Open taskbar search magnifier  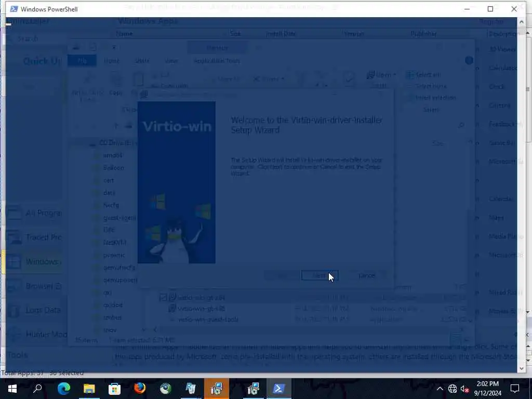[37, 389]
